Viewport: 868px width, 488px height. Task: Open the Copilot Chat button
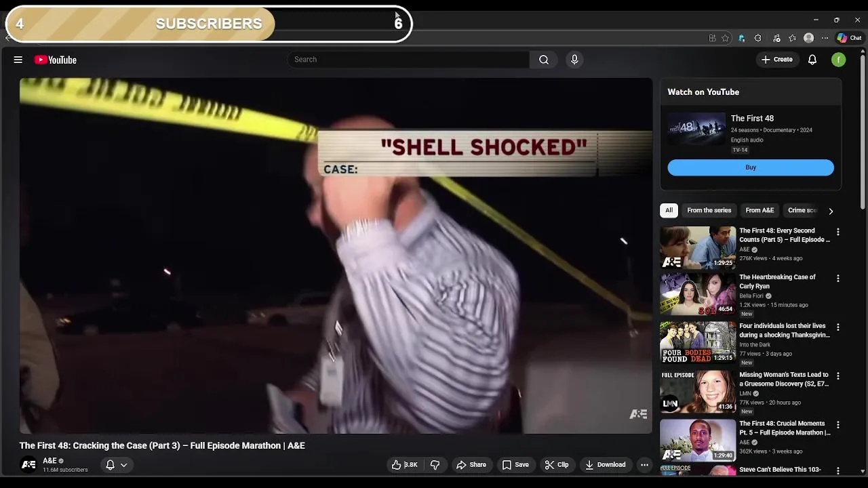[x=849, y=38]
